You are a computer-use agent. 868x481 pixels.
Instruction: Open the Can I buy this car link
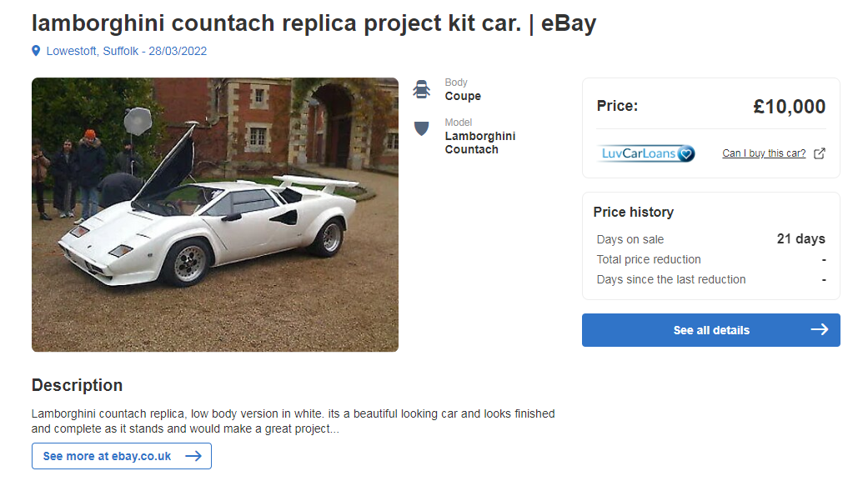tap(764, 153)
